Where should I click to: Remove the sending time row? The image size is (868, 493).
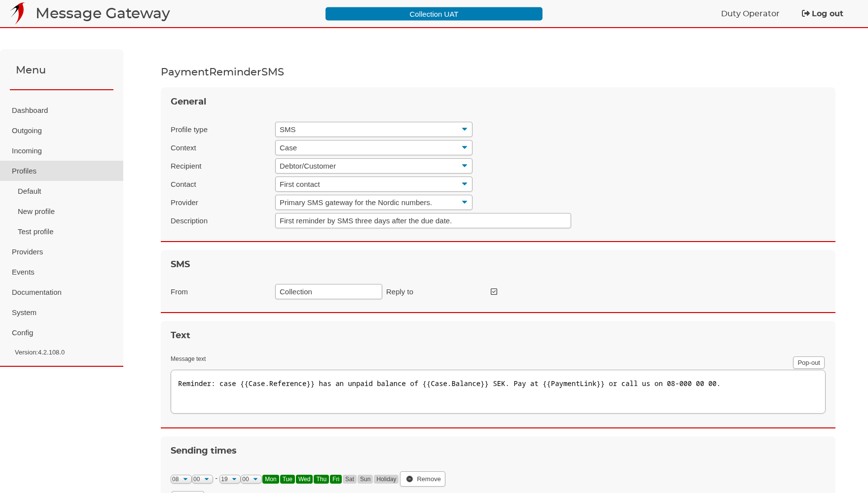click(x=423, y=479)
